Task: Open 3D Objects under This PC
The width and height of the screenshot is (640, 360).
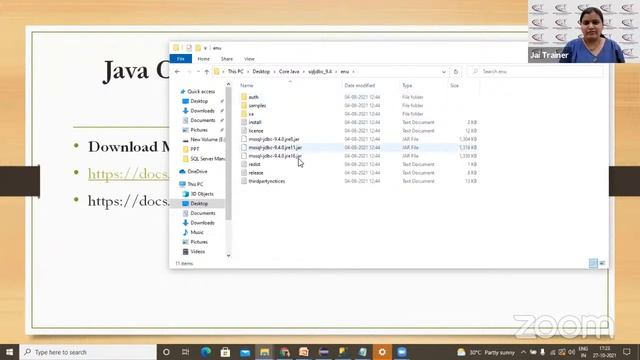Action: [x=202, y=194]
